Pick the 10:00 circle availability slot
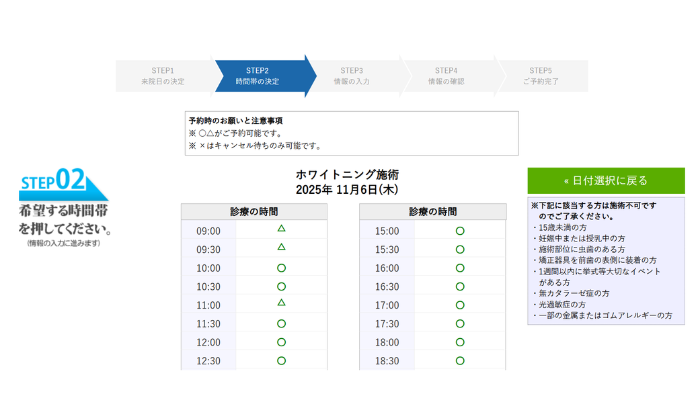700x420 pixels. (x=281, y=268)
